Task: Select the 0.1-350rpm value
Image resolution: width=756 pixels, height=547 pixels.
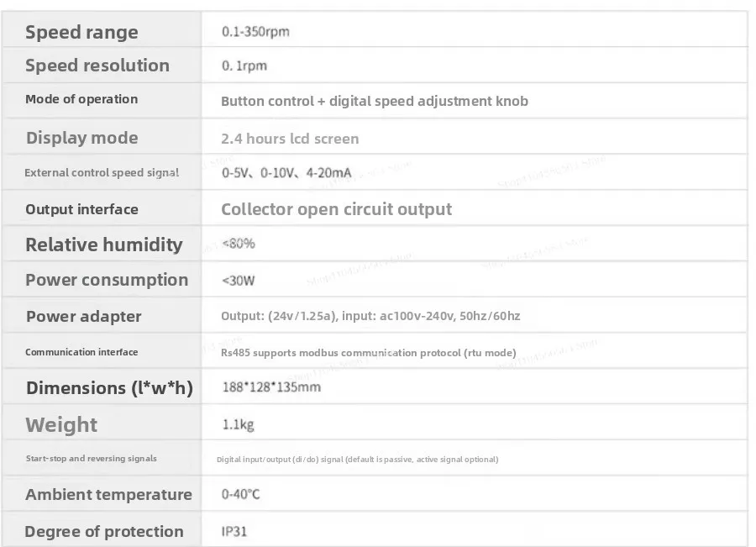Action: 255,32
